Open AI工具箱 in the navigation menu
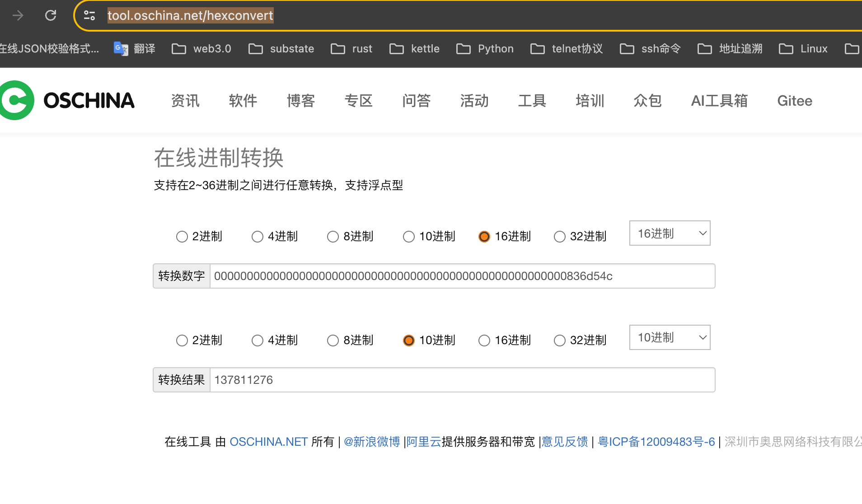 720,101
